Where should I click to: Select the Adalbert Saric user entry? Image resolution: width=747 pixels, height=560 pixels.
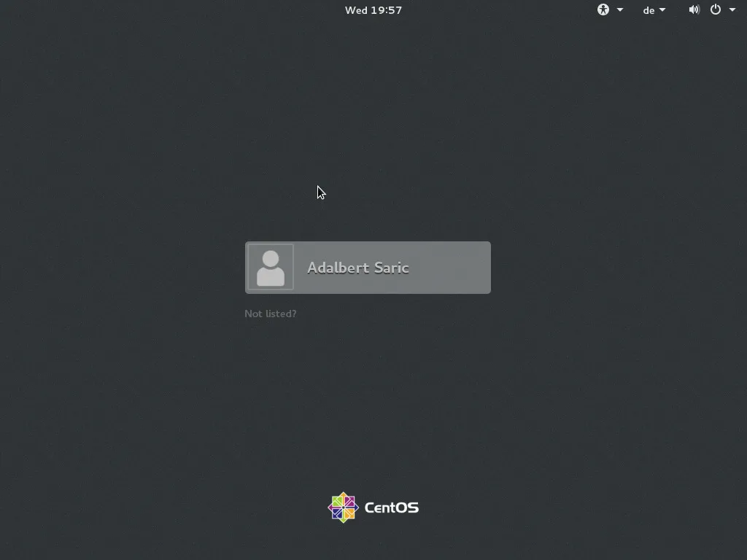tap(368, 268)
